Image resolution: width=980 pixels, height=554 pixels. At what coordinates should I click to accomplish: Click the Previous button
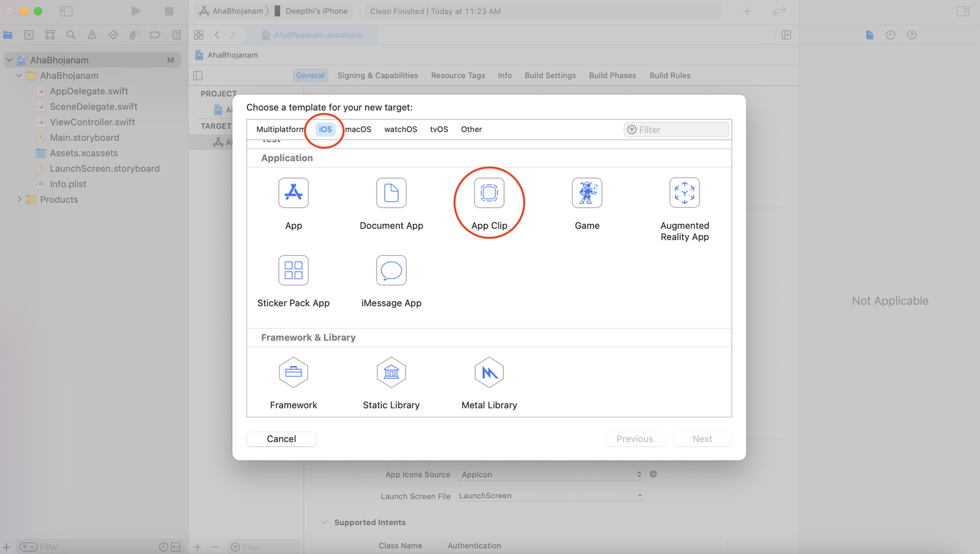[635, 439]
